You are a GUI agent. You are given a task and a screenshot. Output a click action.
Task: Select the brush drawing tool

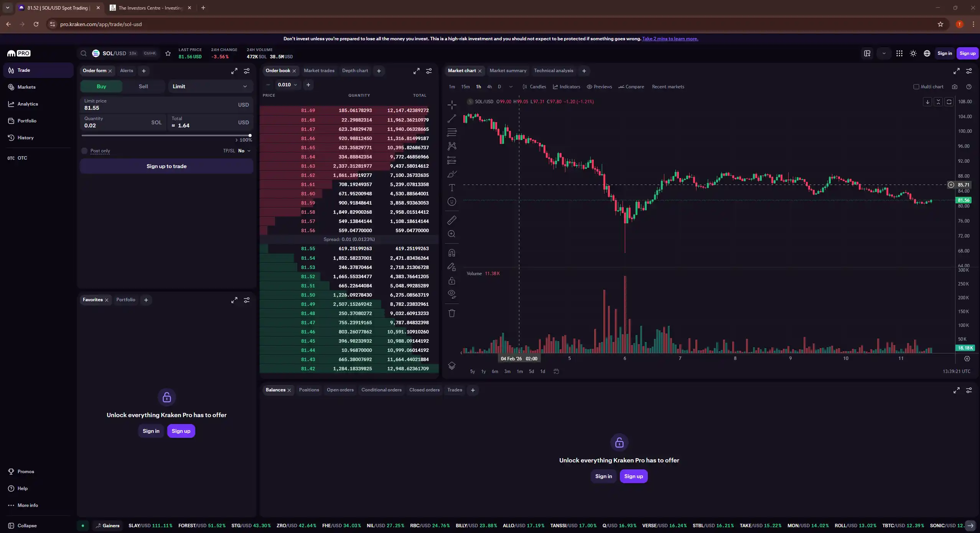click(x=452, y=174)
